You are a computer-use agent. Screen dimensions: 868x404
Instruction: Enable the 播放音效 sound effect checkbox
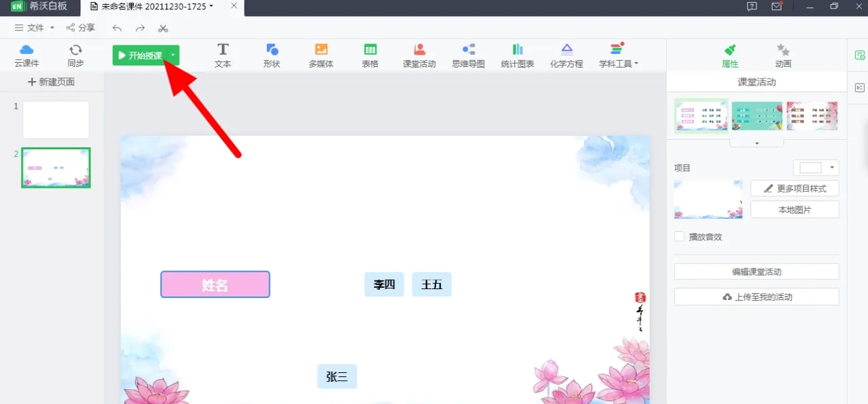678,236
